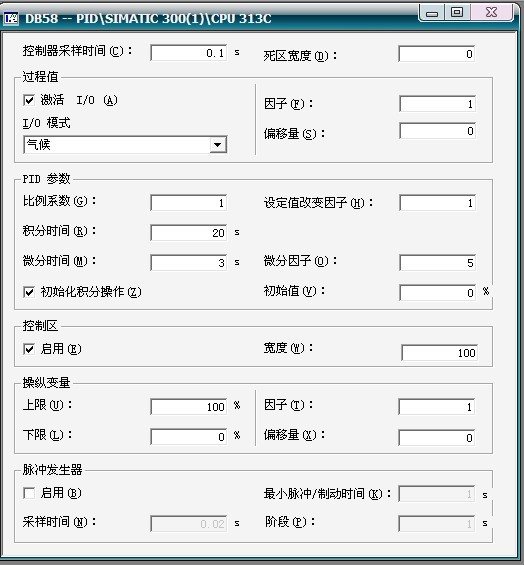Disable 控制区 启用 (E) checkbox
This screenshot has height=565, width=524.
29,349
